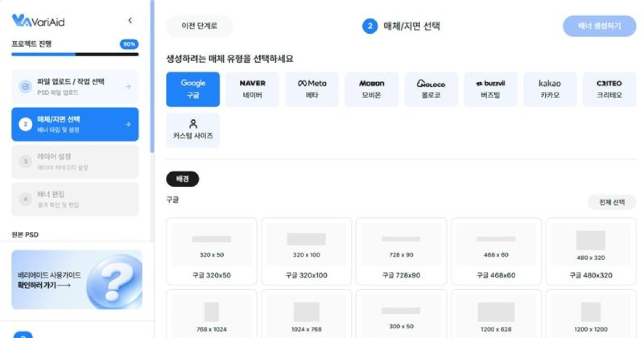Image resolution: width=644 pixels, height=338 pixels.
Task: Collapse the left sidebar with the chevron
Action: (x=130, y=20)
